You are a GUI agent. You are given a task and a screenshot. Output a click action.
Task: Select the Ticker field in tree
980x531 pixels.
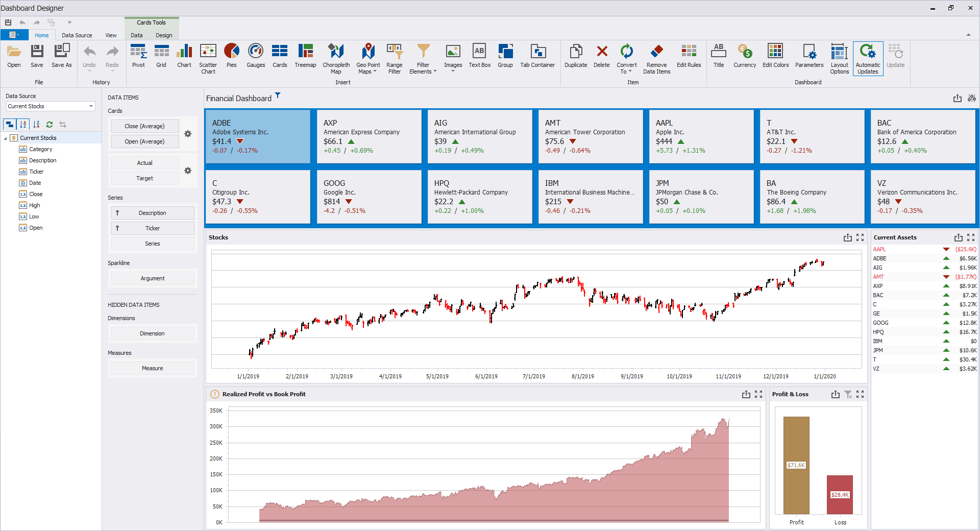[36, 172]
